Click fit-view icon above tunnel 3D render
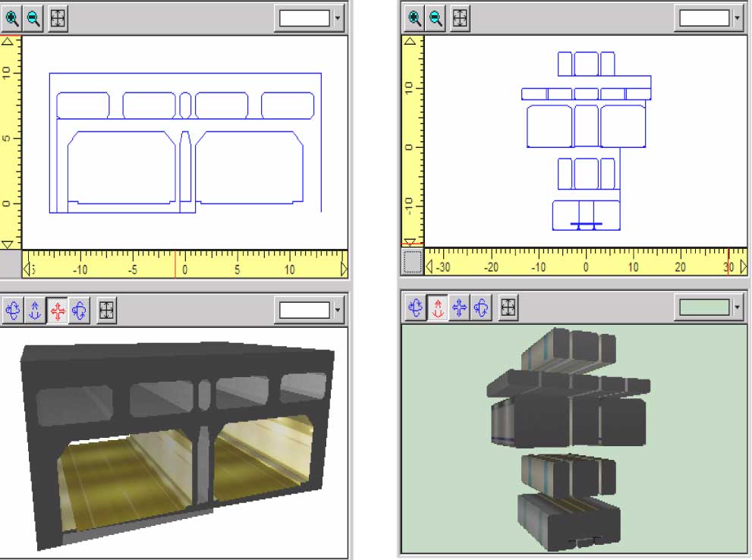Image resolution: width=752 pixels, height=560 pixels. tap(106, 310)
